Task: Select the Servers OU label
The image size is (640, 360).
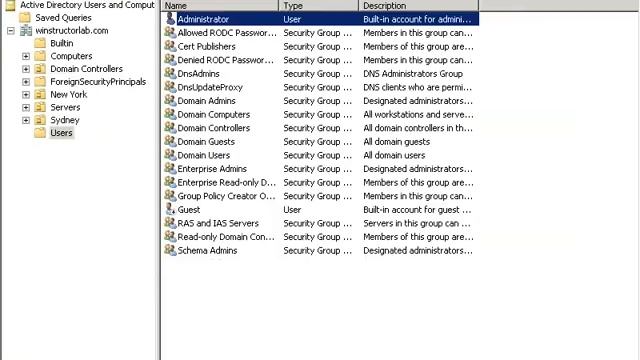Action: tap(65, 107)
